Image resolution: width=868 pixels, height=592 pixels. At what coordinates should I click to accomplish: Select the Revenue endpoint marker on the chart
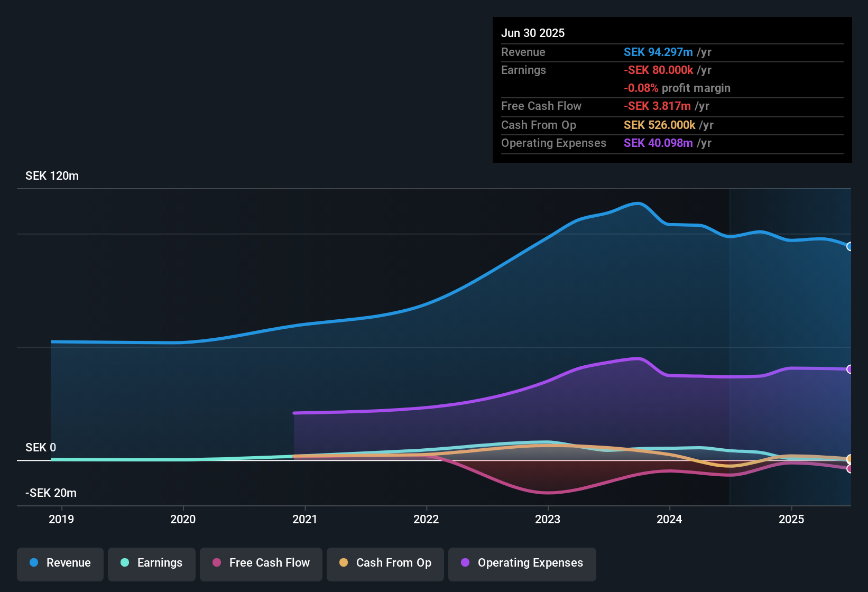850,246
